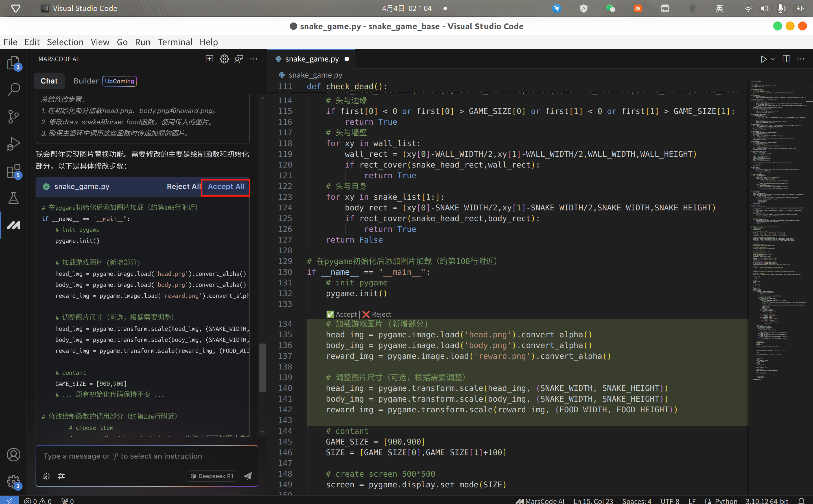The image size is (813, 504).
Task: Open the Explorer view in activity bar
Action: 13,62
